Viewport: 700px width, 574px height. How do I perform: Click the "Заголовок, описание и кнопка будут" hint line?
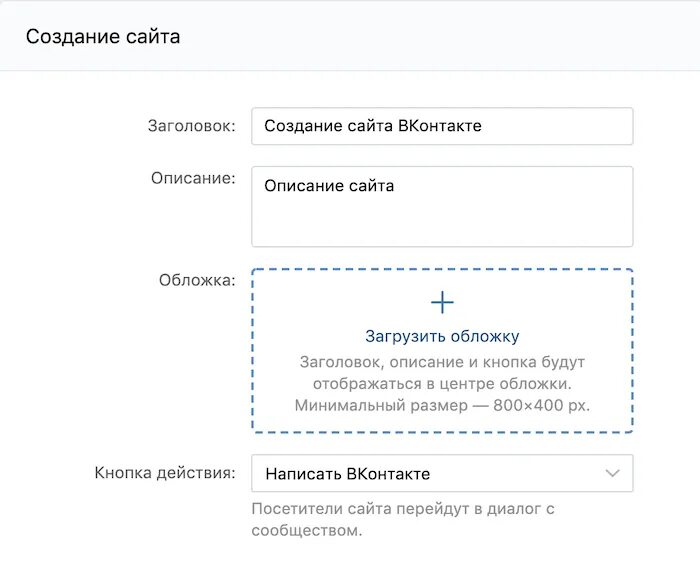pos(442,361)
